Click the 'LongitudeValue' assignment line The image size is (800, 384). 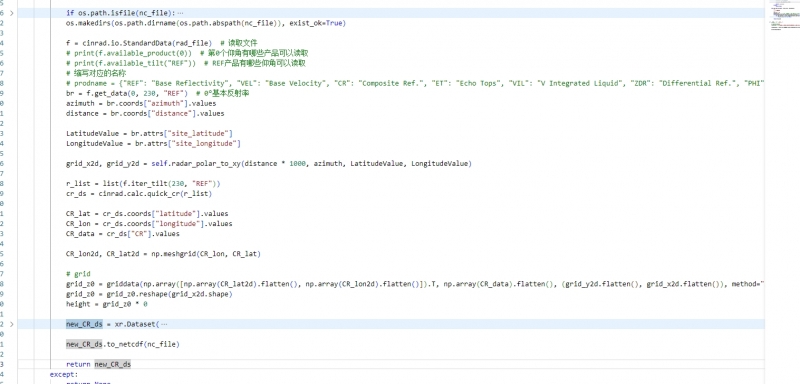pyautogui.click(x=153, y=144)
